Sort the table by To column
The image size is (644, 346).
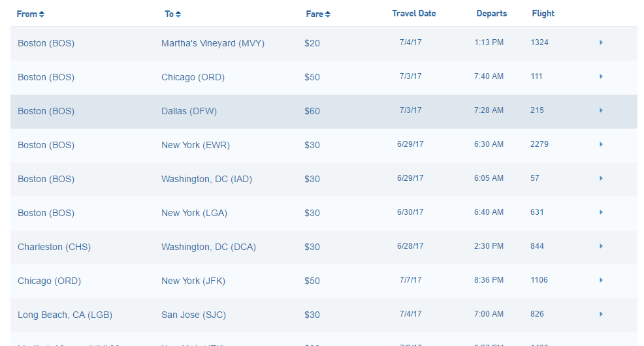point(173,14)
